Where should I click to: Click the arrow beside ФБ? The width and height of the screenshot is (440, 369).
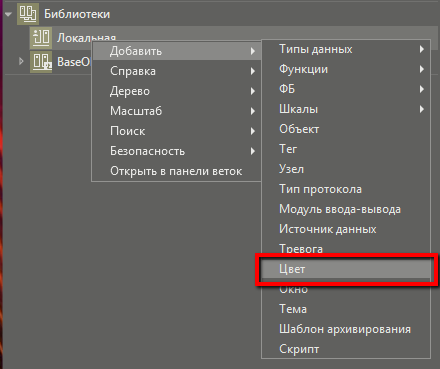[x=422, y=89]
